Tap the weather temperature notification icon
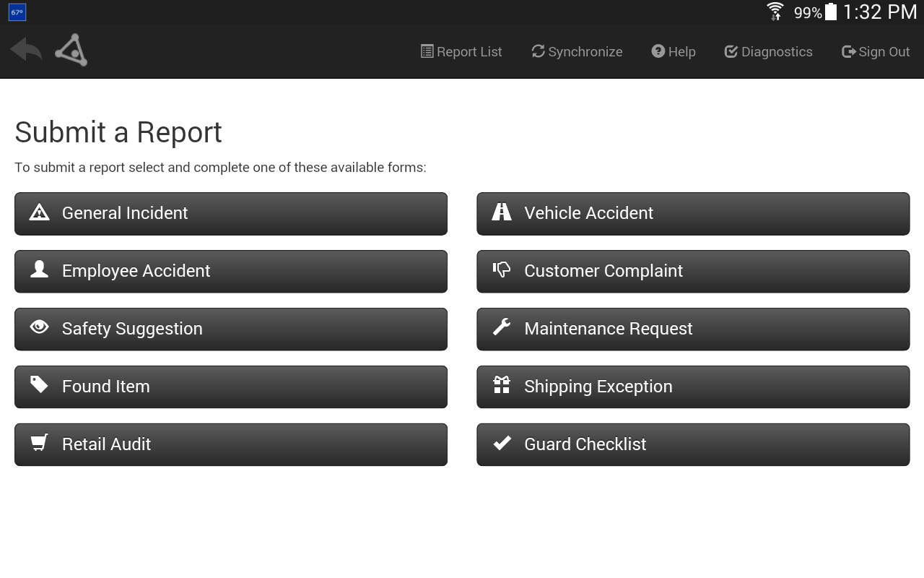 [x=17, y=12]
